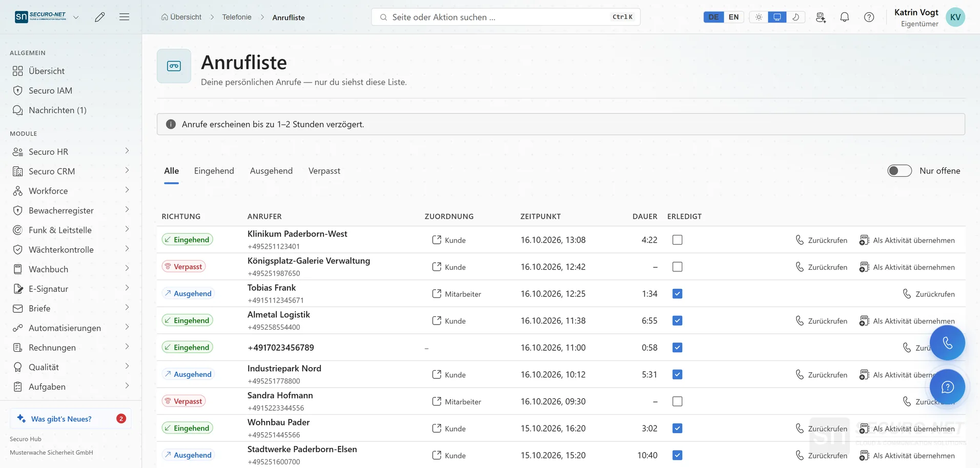Viewport: 980px width, 468px height.
Task: Expand Workforce module
Action: click(127, 190)
